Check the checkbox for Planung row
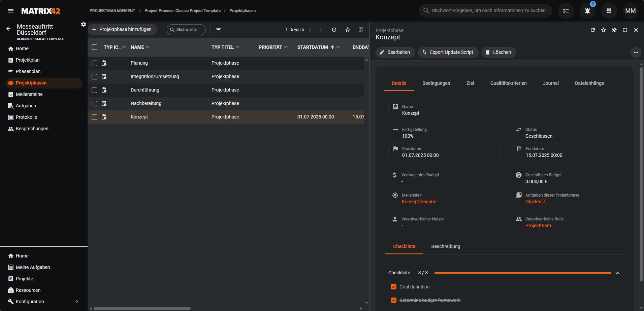The height and width of the screenshot is (311, 644). pos(94,63)
